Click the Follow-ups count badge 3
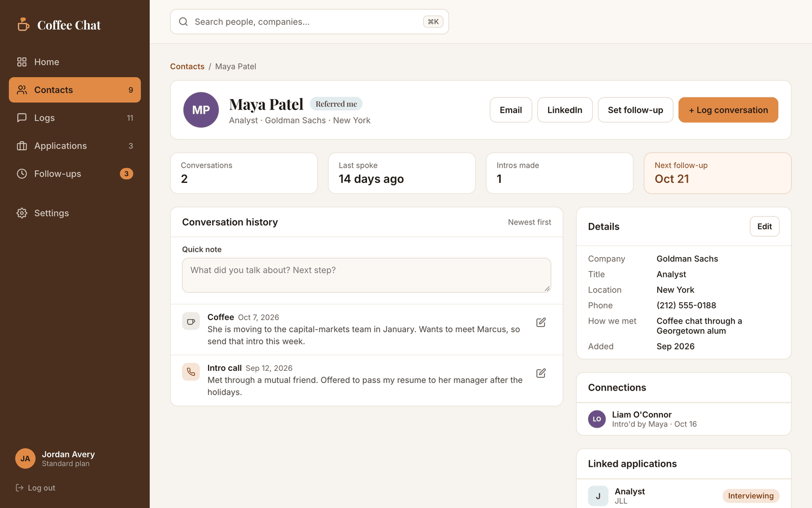Viewport: 812px width, 508px height. 126,174
